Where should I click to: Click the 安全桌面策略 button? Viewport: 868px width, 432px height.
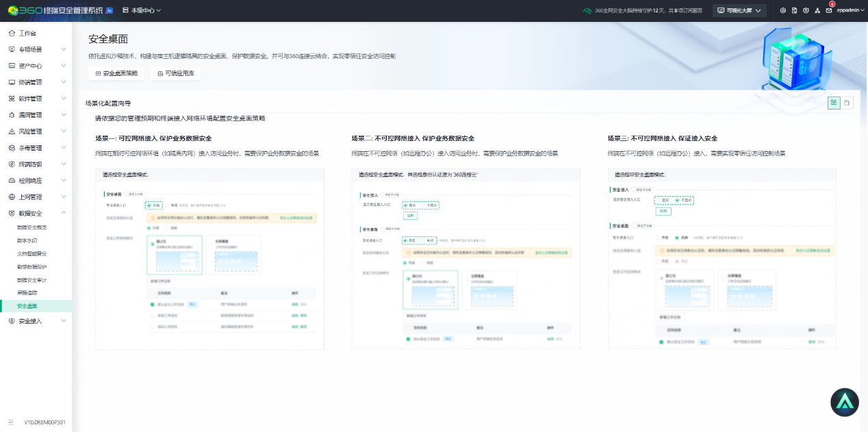(x=116, y=73)
